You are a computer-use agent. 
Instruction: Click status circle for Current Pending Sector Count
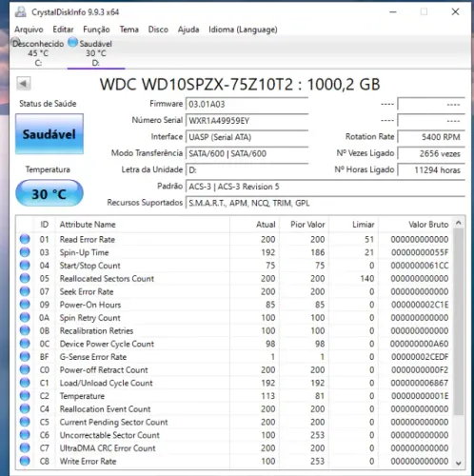(25, 422)
